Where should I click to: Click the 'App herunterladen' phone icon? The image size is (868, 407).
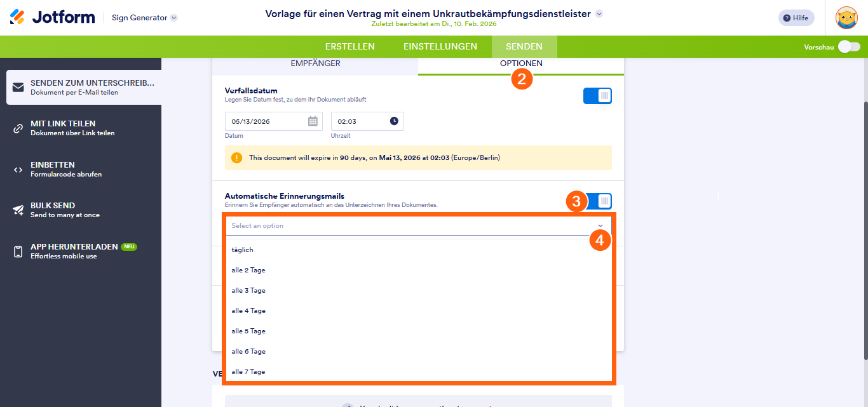[x=18, y=251]
